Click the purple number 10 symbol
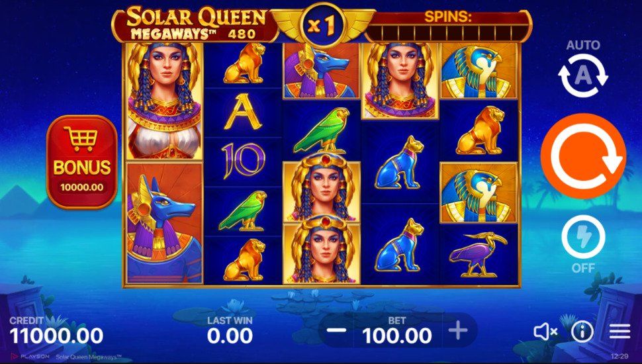The height and width of the screenshot is (364, 642). tap(243, 160)
